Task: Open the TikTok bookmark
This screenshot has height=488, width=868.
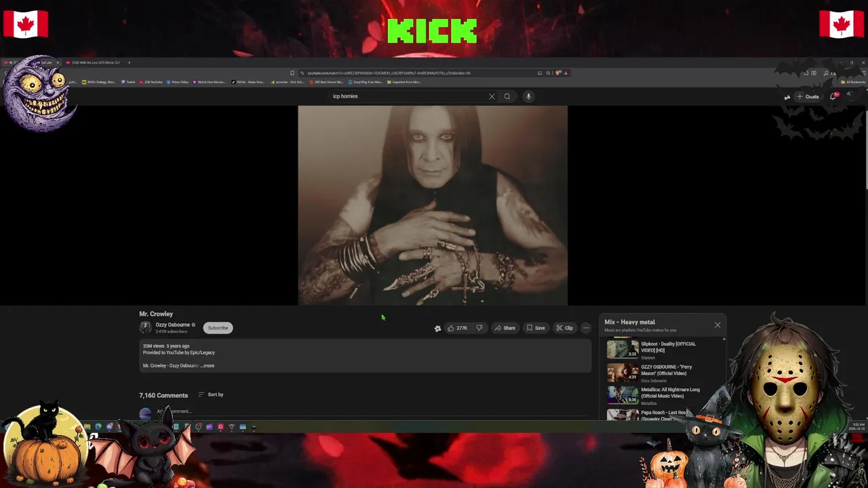Action: [248, 82]
